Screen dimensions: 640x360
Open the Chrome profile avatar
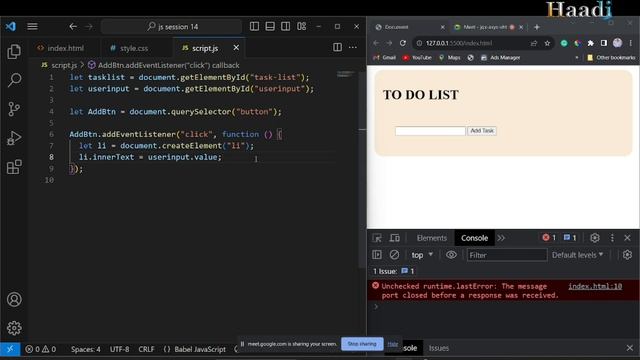click(x=618, y=43)
